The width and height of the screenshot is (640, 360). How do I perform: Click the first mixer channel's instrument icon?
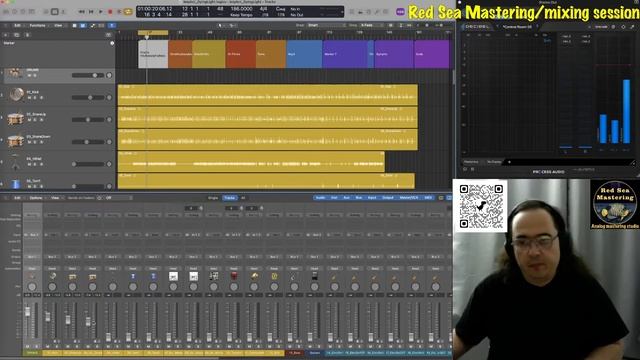32,276
